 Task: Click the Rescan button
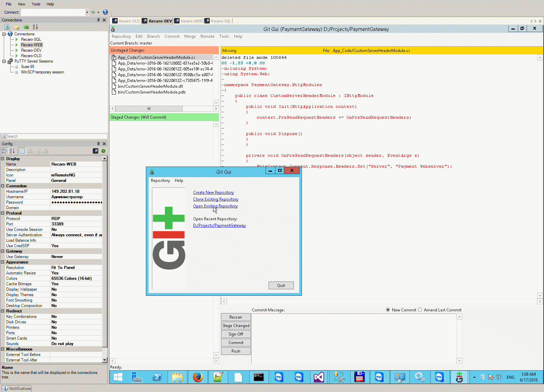tap(236, 317)
